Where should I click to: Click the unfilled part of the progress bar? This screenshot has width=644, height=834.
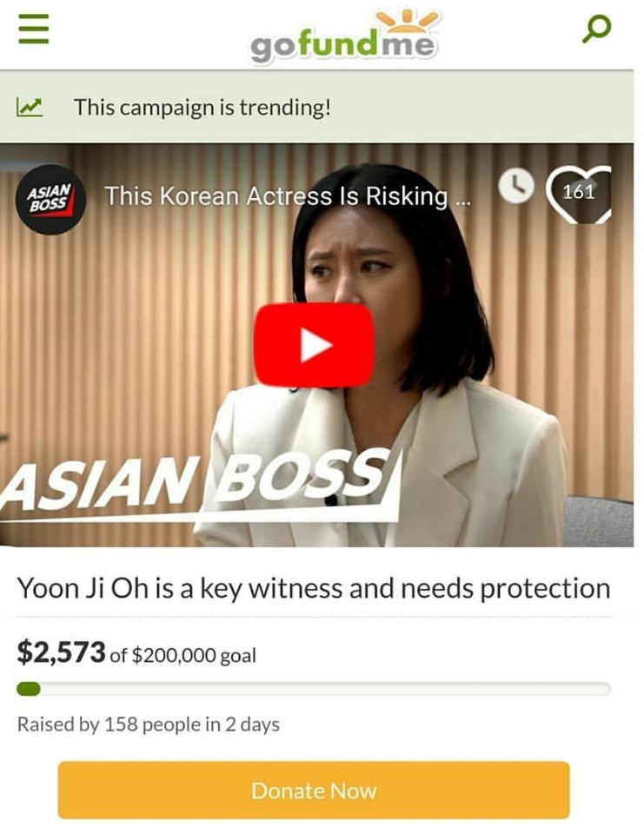(x=326, y=689)
